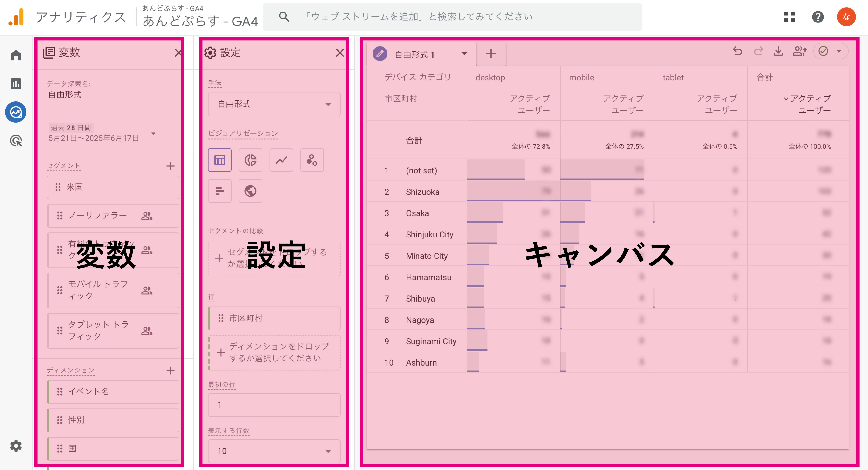Screen dimensions: 868x470
Task: Close the 設定 panel
Action: (340, 53)
